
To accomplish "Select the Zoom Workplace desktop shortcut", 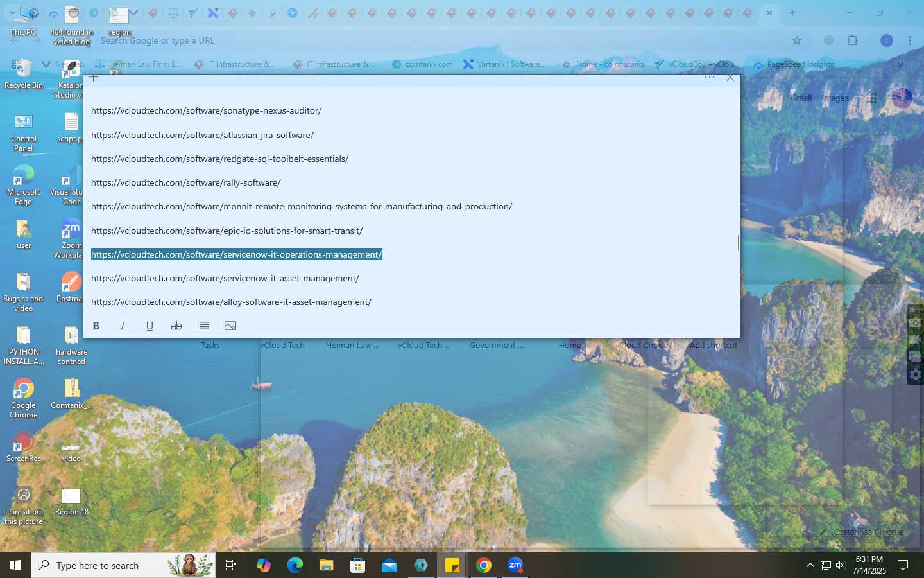I will pyautogui.click(x=69, y=239).
